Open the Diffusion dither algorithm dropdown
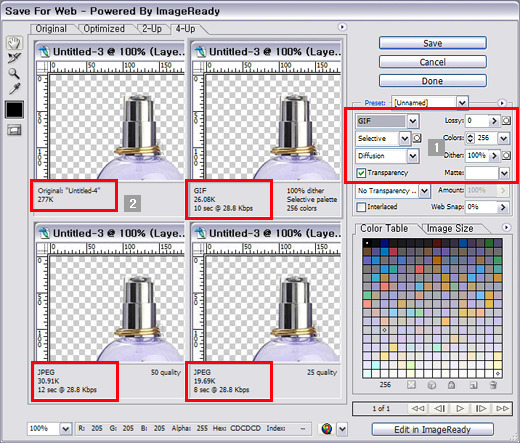This screenshot has width=520, height=443. point(413,155)
